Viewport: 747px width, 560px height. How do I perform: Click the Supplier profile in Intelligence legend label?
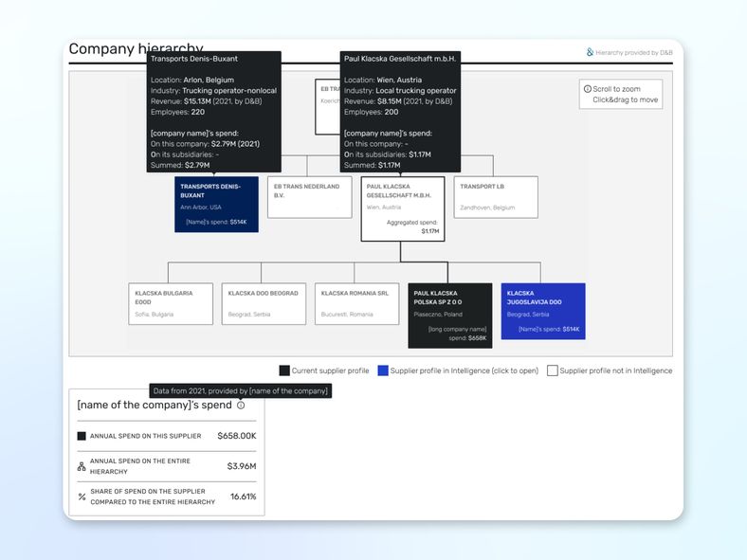464,370
